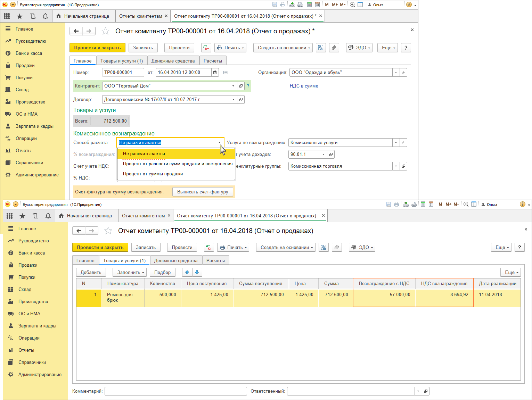Click the move row up arrow above the goods table
The height and width of the screenshot is (400, 532).
click(x=187, y=272)
